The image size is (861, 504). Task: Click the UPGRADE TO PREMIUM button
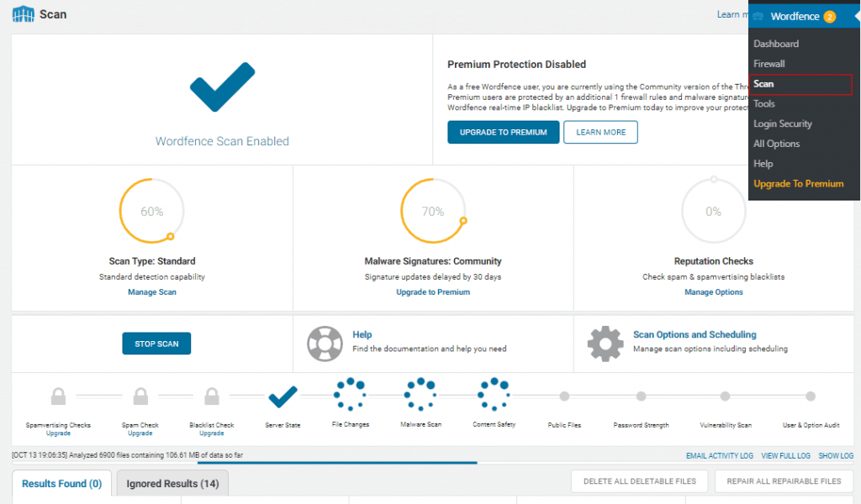tap(503, 132)
